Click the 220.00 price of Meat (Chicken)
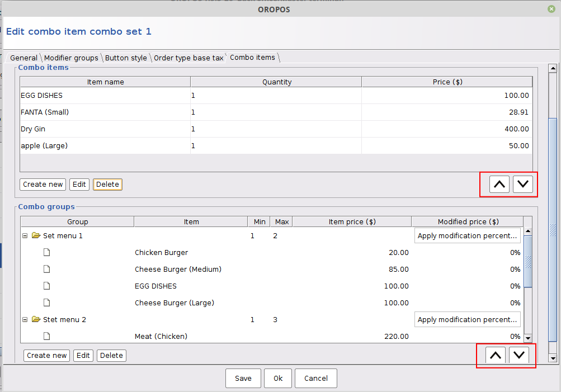Image resolution: width=561 pixels, height=392 pixels. [x=397, y=337]
